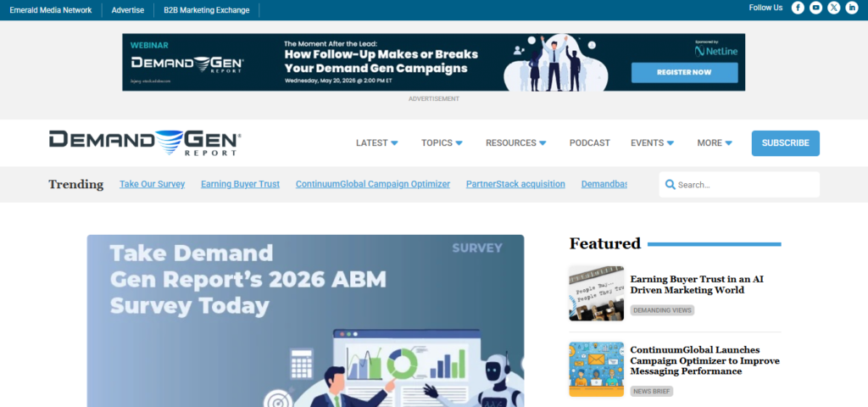868x407 pixels.
Task: Click the Demand Gen Report logo
Action: [x=145, y=142]
